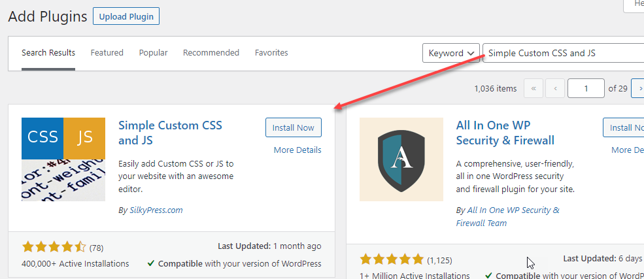Expand the Keyword search type dropdown

pos(451,53)
